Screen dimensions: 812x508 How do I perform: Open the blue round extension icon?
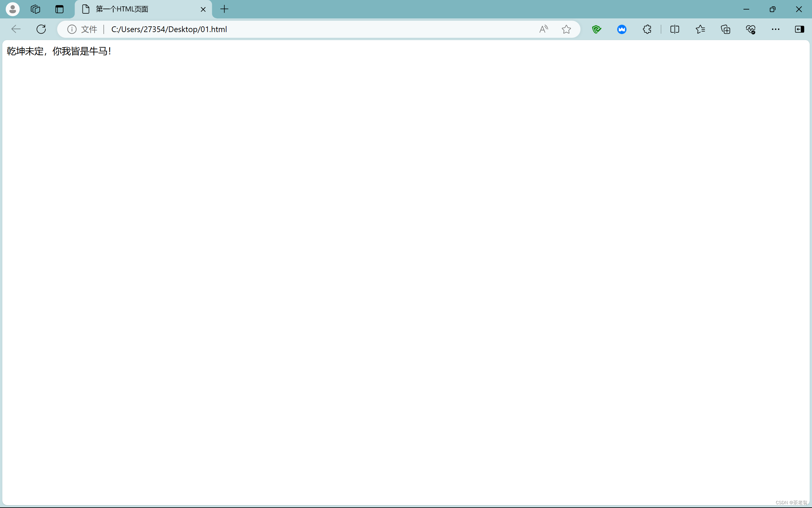pyautogui.click(x=622, y=29)
